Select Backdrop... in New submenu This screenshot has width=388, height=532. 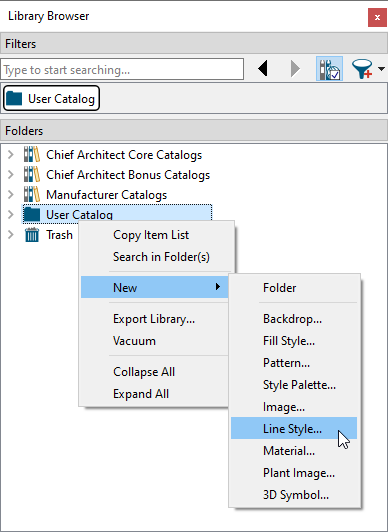pos(294,319)
